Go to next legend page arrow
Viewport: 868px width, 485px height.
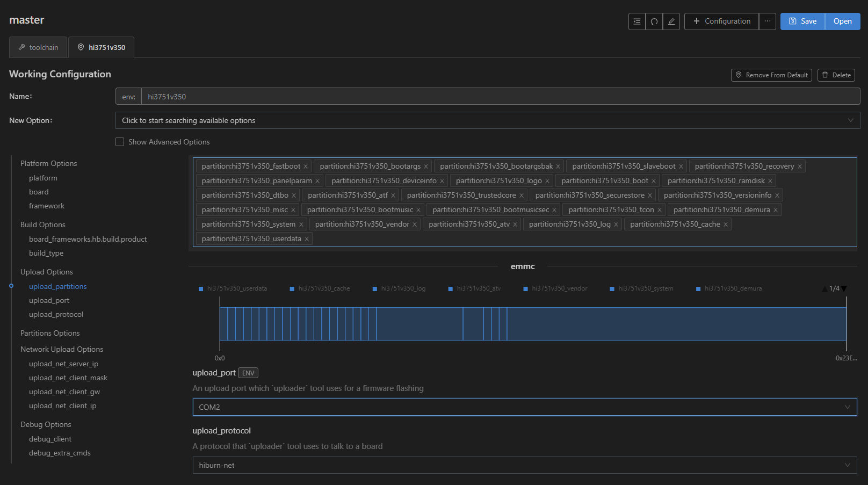point(844,289)
